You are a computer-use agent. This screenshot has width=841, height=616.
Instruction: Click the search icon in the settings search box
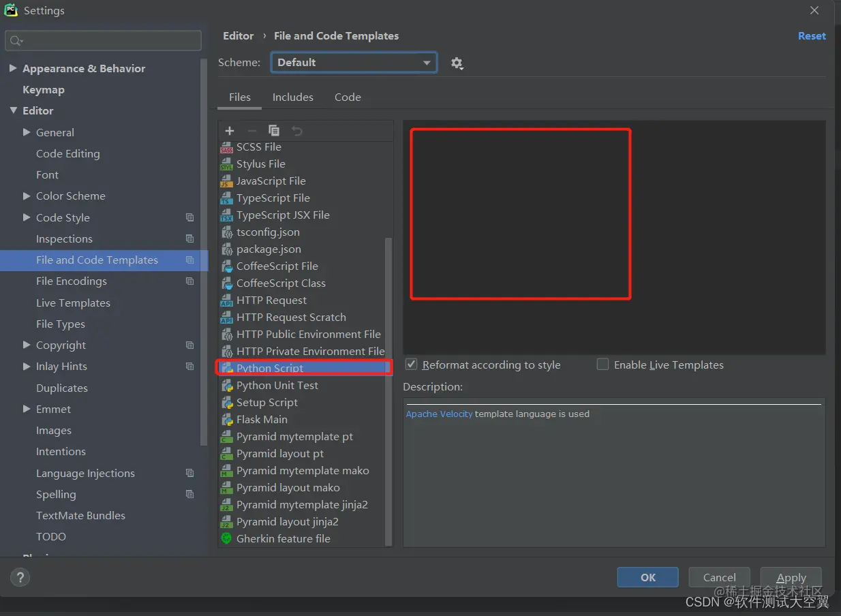click(17, 41)
